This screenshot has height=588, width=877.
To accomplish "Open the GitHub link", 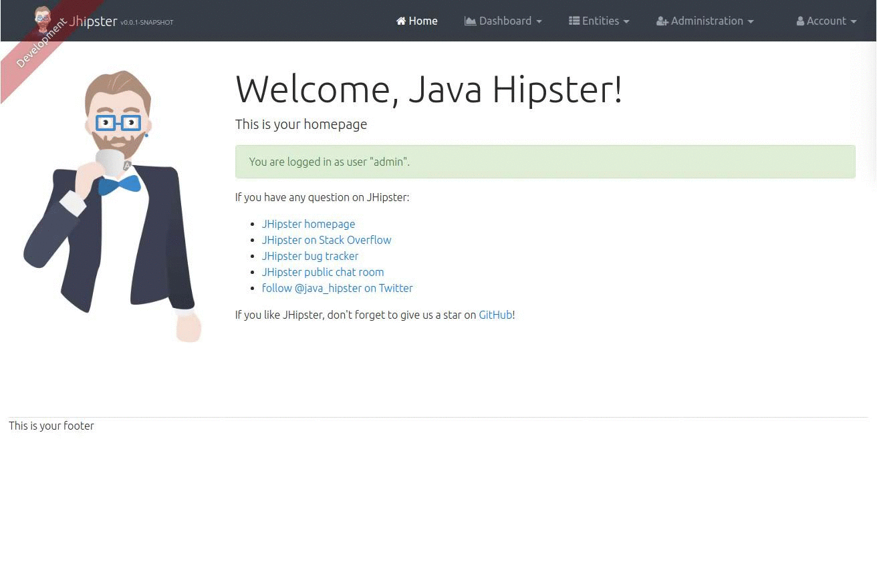I will click(495, 315).
